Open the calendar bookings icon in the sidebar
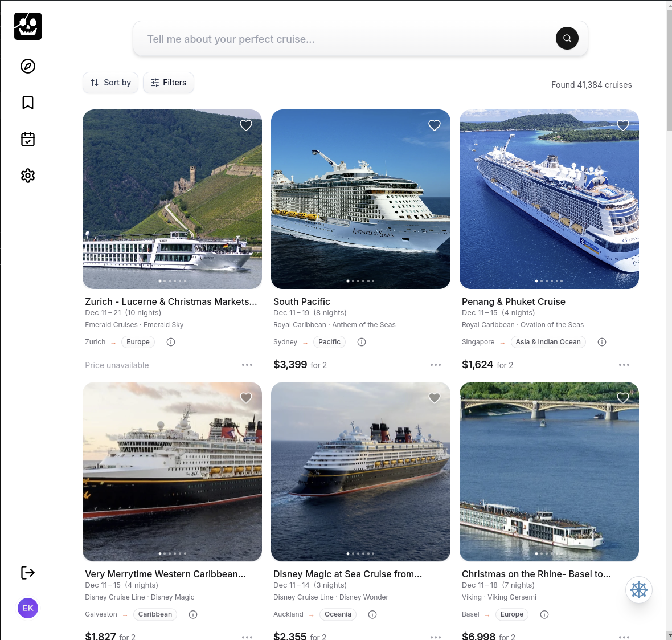This screenshot has width=672, height=640. 27,139
